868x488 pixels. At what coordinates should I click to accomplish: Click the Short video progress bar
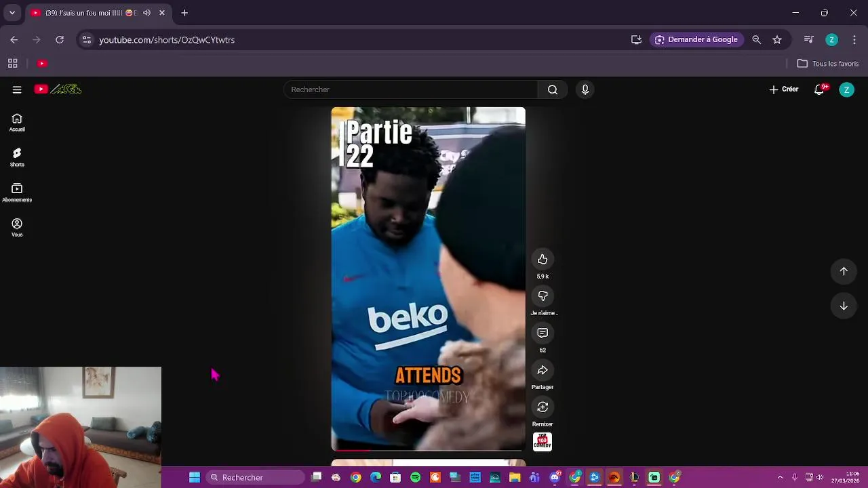(x=428, y=450)
